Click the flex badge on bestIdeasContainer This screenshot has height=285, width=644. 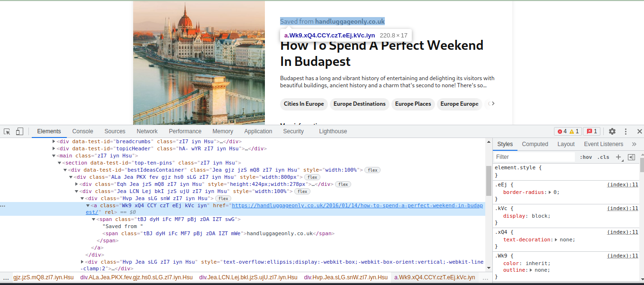pyautogui.click(x=373, y=170)
